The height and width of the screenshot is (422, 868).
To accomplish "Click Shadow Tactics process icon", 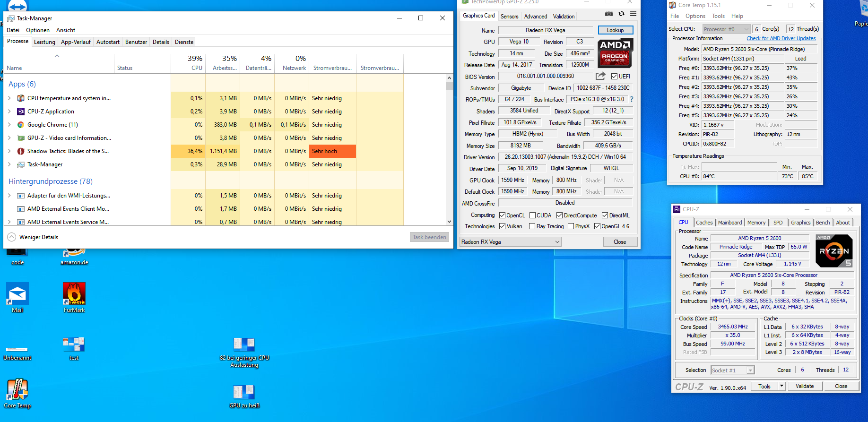I will [x=21, y=151].
